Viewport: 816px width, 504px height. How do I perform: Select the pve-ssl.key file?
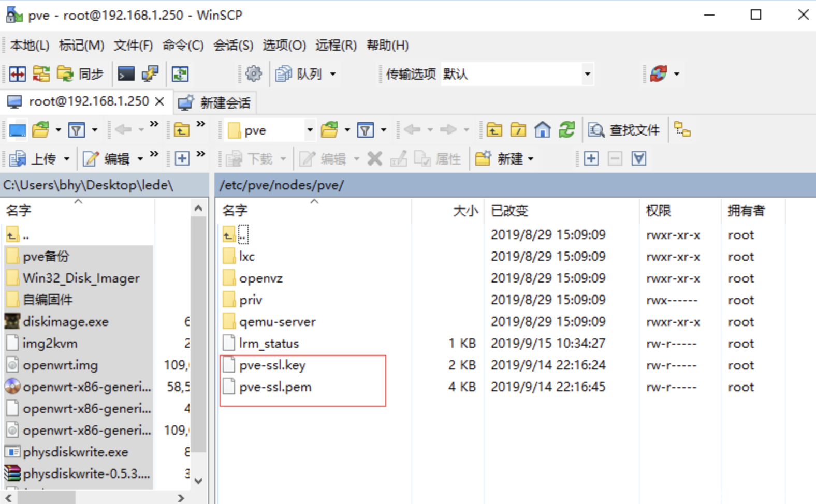click(x=272, y=365)
